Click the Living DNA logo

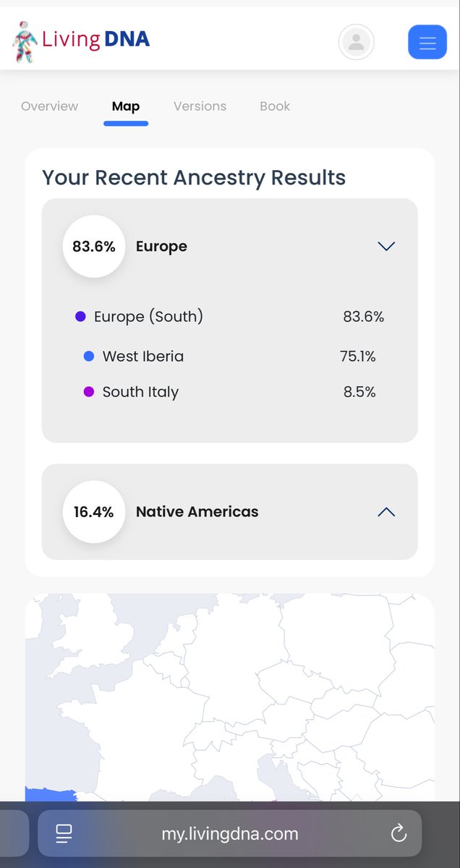pyautogui.click(x=81, y=41)
